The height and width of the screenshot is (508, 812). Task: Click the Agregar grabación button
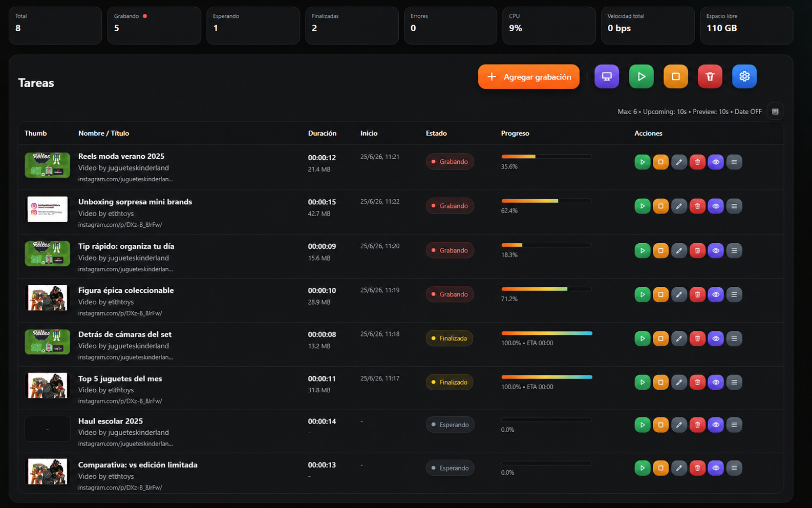[x=528, y=77]
